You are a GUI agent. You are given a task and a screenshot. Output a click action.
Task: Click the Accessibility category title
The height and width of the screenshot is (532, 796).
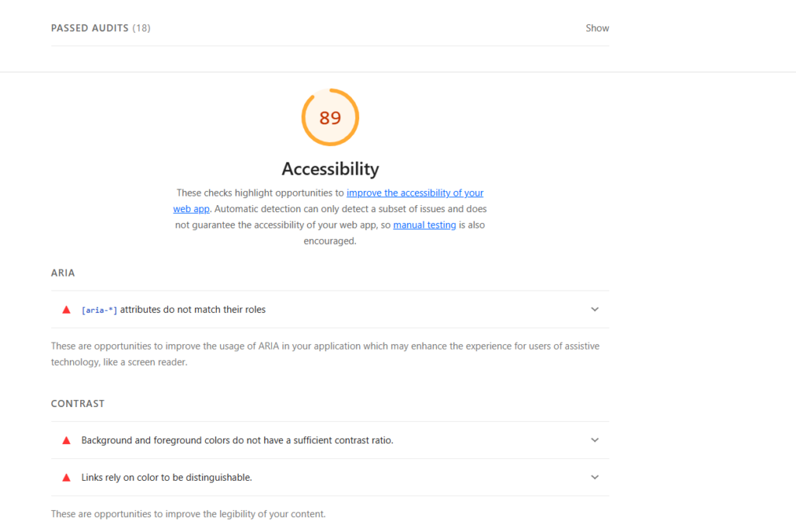click(x=330, y=169)
